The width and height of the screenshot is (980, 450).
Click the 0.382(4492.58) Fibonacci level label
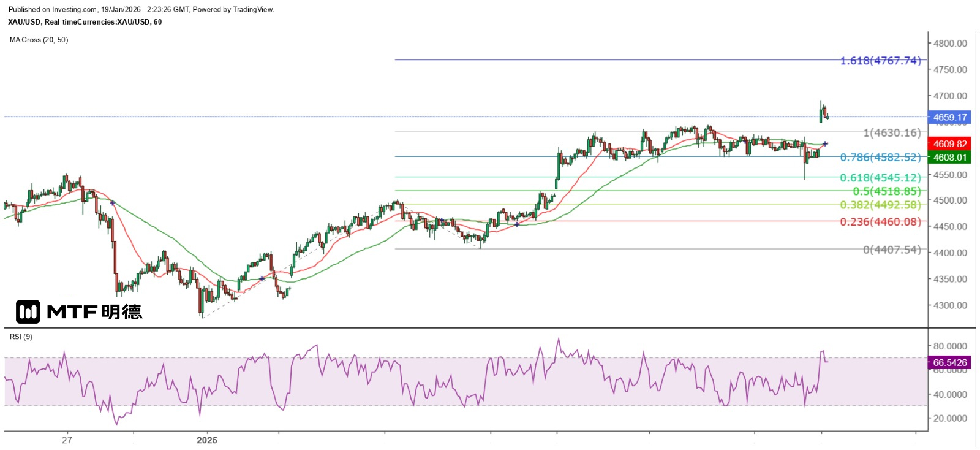pyautogui.click(x=880, y=205)
